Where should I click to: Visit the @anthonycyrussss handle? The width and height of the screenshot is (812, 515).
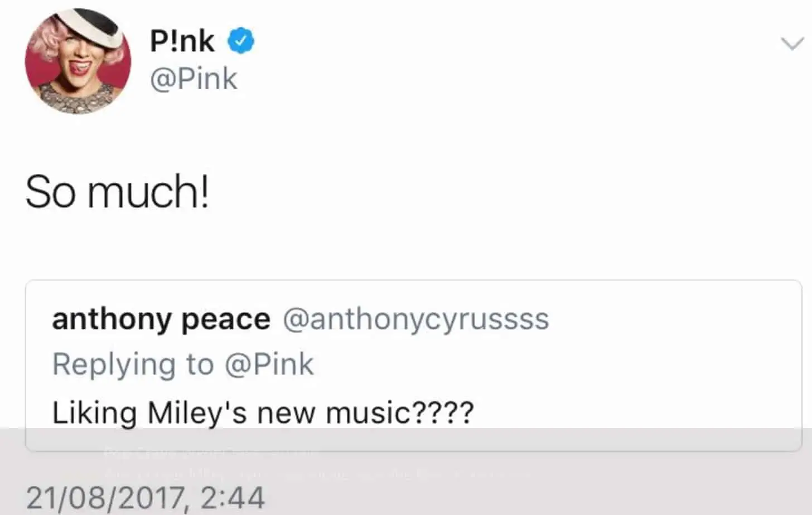416,319
